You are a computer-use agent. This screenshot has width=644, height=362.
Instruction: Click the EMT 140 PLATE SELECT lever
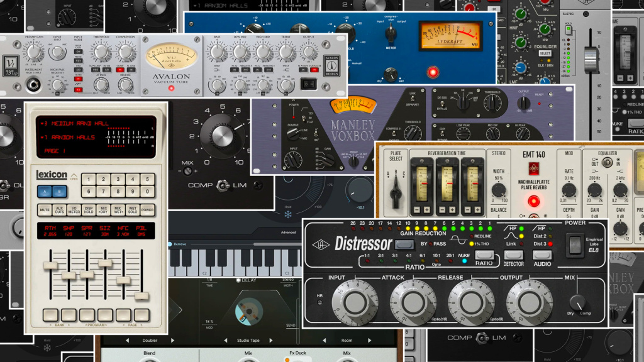coord(396,192)
